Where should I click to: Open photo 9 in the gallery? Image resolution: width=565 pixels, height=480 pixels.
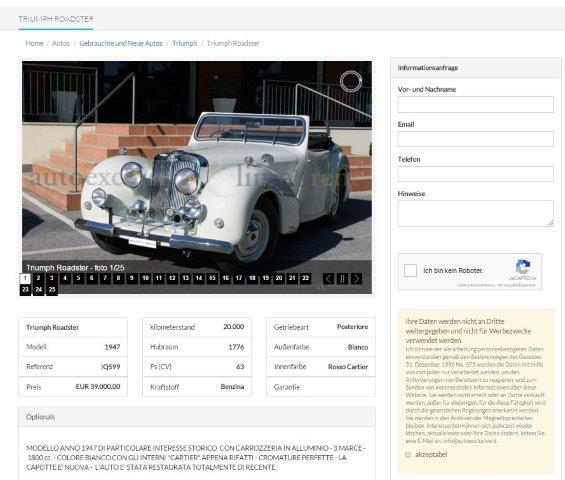point(132,278)
